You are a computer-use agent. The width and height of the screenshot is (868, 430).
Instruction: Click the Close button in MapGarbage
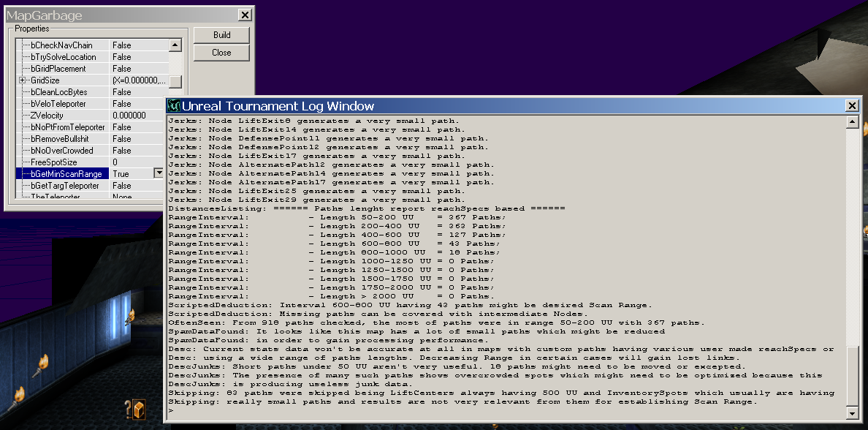(221, 52)
